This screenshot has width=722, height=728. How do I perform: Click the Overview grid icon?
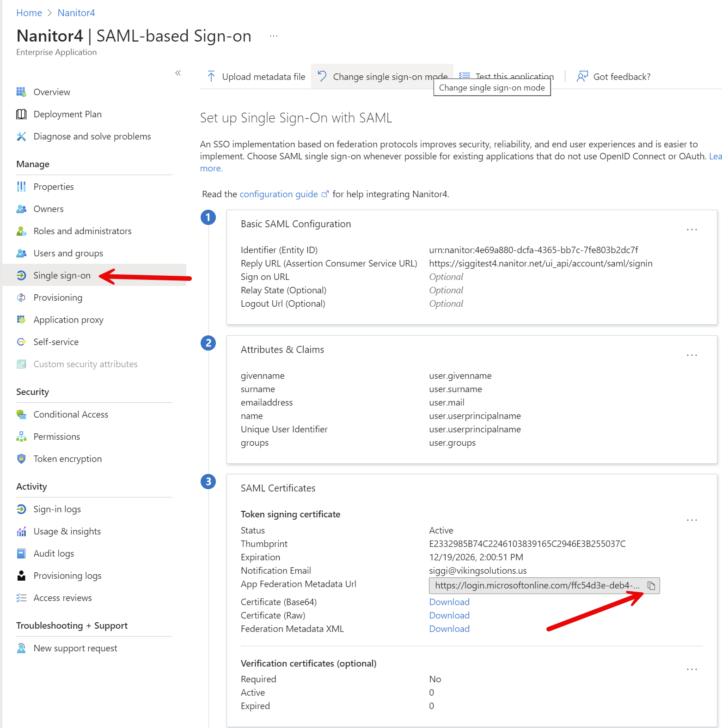point(21,92)
